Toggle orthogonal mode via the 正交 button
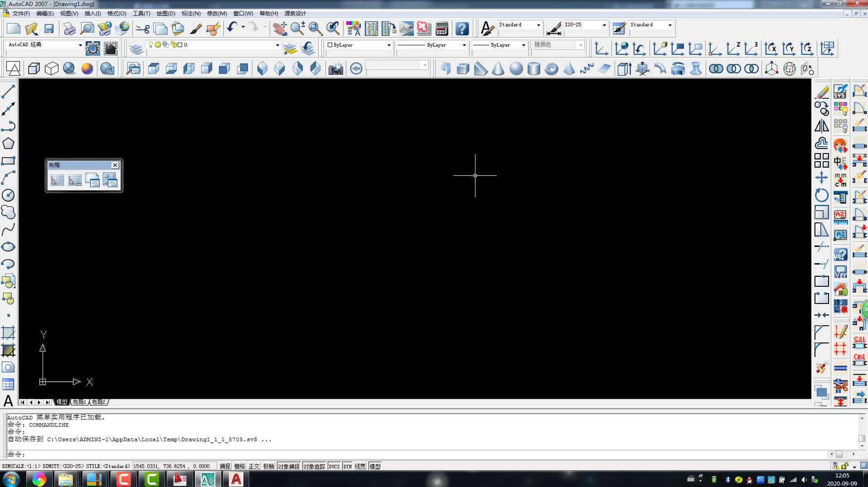The height and width of the screenshot is (487, 868). click(x=254, y=466)
